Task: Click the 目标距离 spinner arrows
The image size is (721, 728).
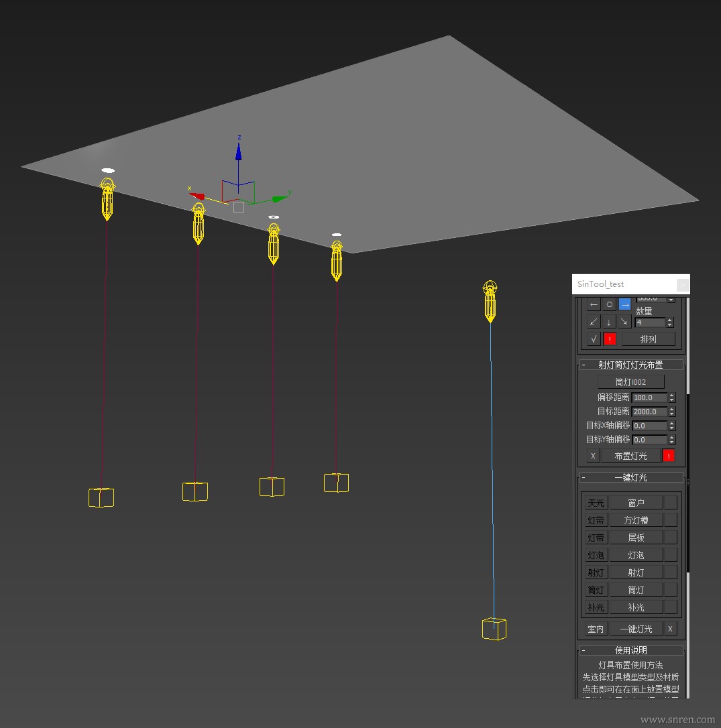Action: coord(671,412)
